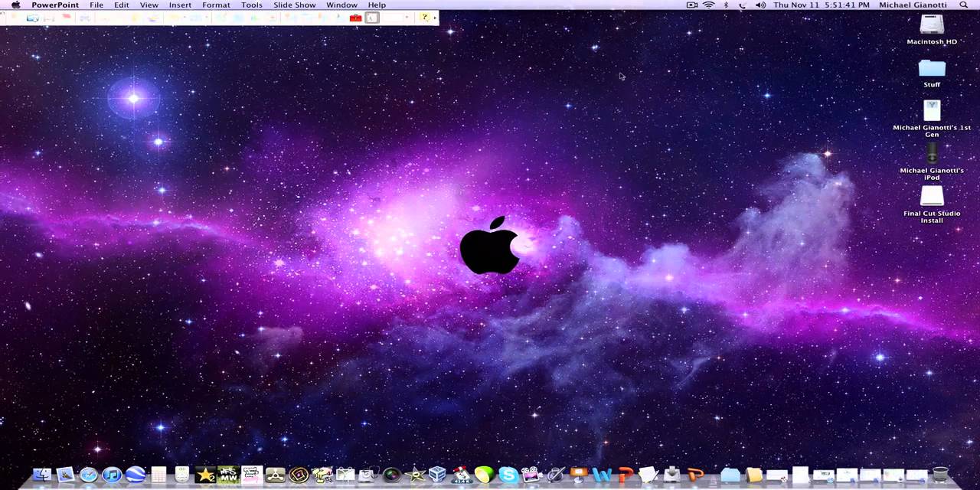The width and height of the screenshot is (980, 490).
Task: Click PowerPoint icon next to Word in Dock
Action: (625, 475)
